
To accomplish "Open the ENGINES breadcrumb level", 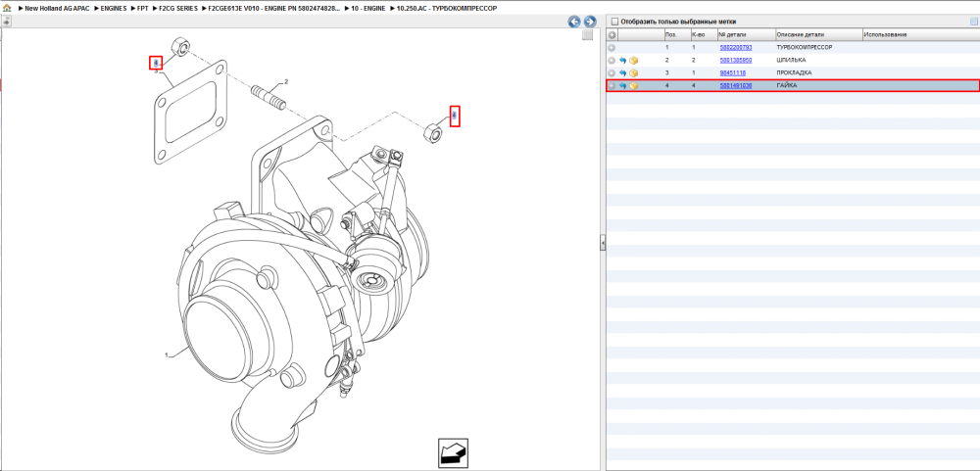I will 114,9.
